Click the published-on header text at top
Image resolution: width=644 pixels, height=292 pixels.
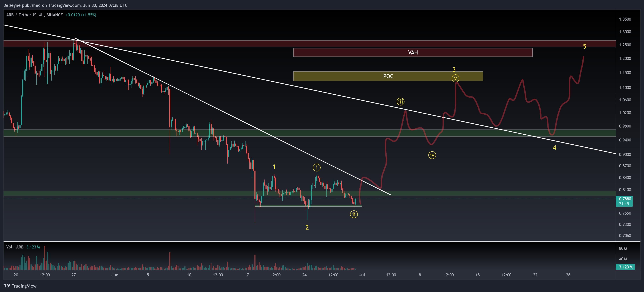pyautogui.click(x=65, y=5)
